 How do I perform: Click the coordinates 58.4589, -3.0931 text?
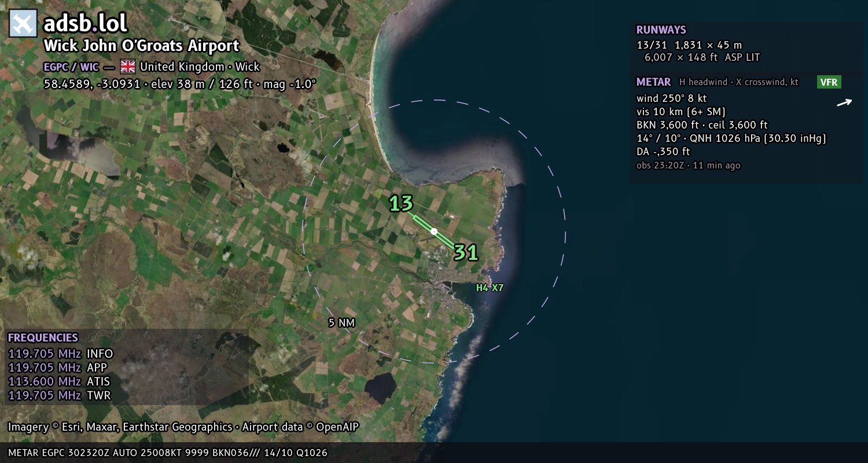click(91, 84)
